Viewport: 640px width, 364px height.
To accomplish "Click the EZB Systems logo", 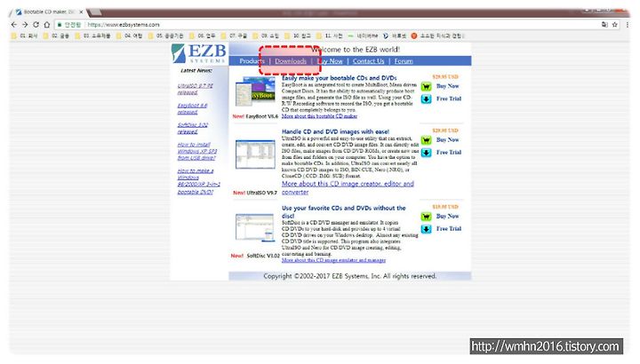I will tap(199, 53).
